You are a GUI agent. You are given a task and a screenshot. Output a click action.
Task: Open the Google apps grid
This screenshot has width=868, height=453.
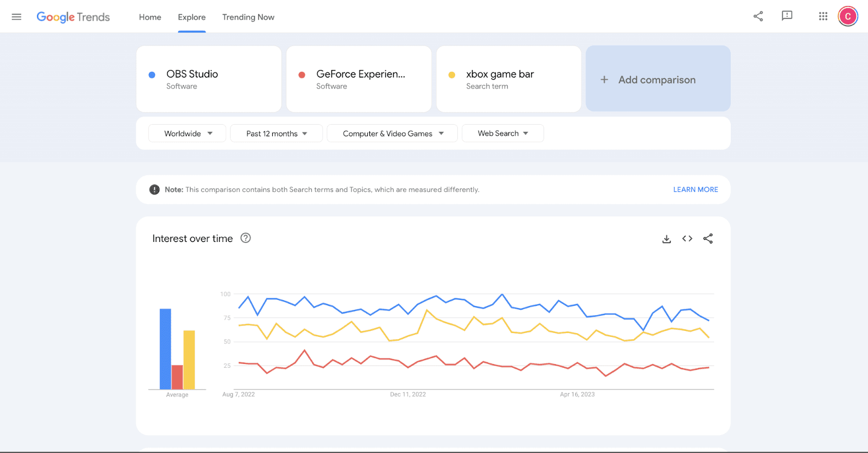click(823, 16)
